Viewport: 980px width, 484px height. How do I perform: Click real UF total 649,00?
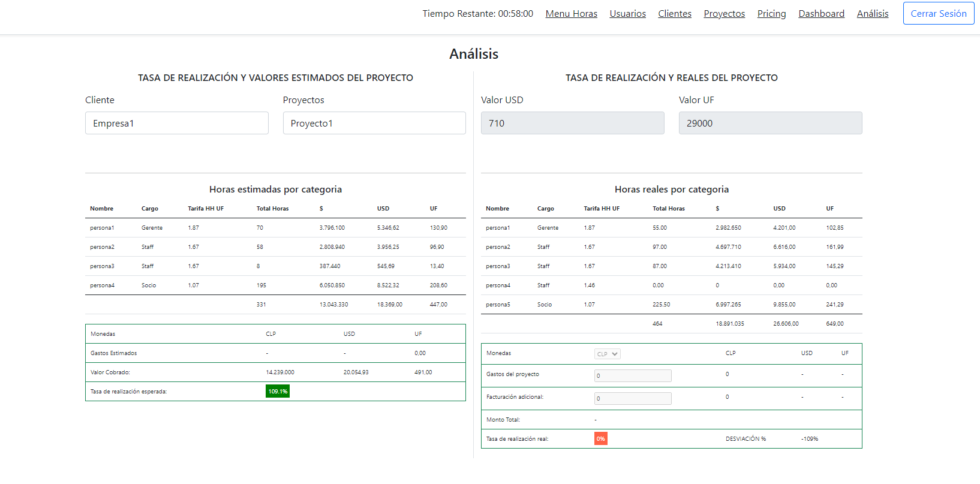click(834, 324)
